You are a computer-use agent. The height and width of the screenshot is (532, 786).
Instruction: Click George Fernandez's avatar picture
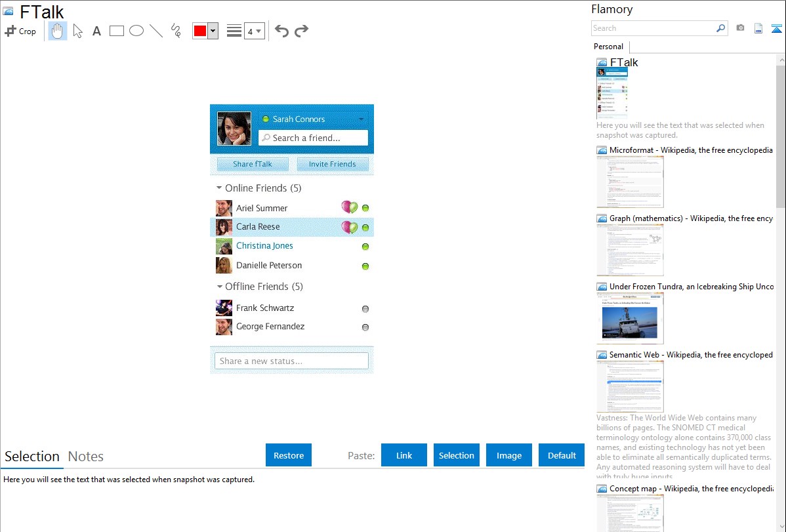tap(224, 327)
